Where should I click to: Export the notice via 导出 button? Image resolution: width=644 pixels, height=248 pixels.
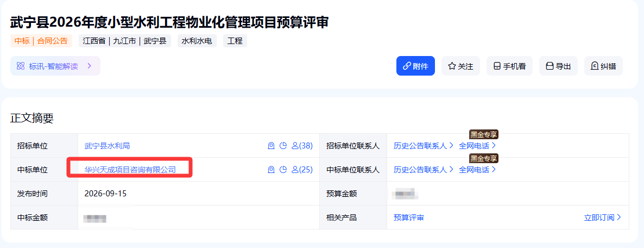point(558,66)
